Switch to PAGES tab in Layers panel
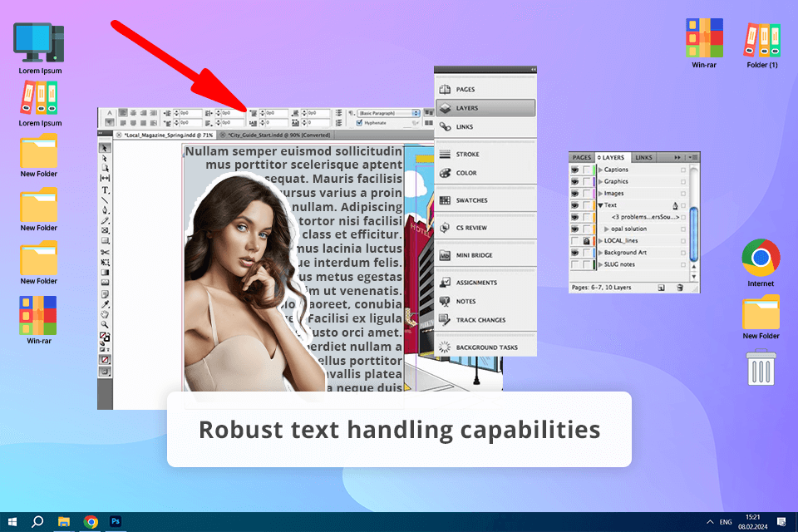Viewport: 798px width, 532px height. pyautogui.click(x=581, y=157)
